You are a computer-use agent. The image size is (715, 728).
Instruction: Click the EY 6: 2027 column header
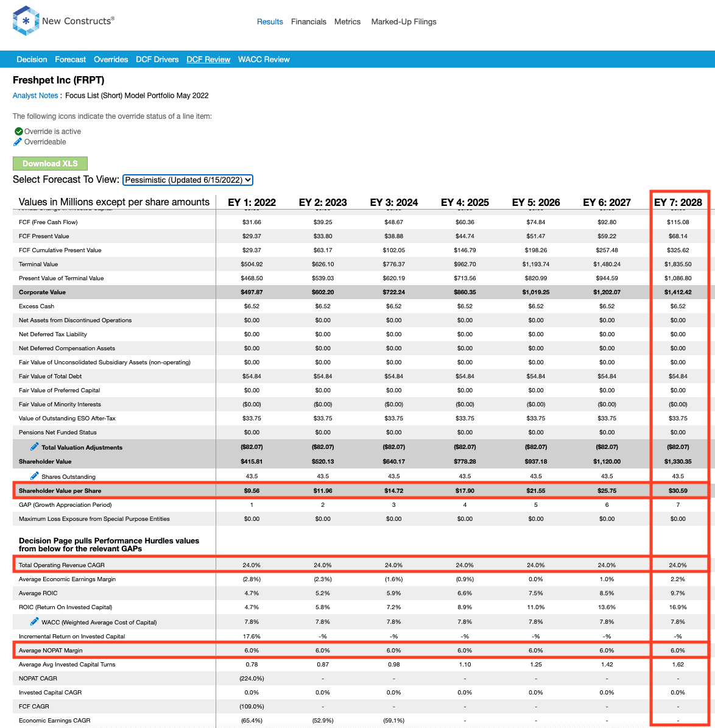click(607, 202)
